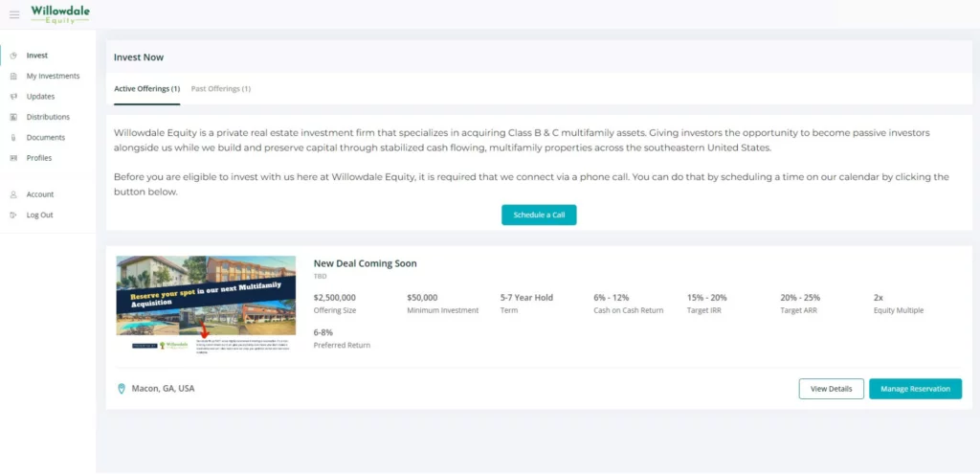Click the TBD label under deal title
Viewport: 980px width, 475px height.
pyautogui.click(x=320, y=276)
